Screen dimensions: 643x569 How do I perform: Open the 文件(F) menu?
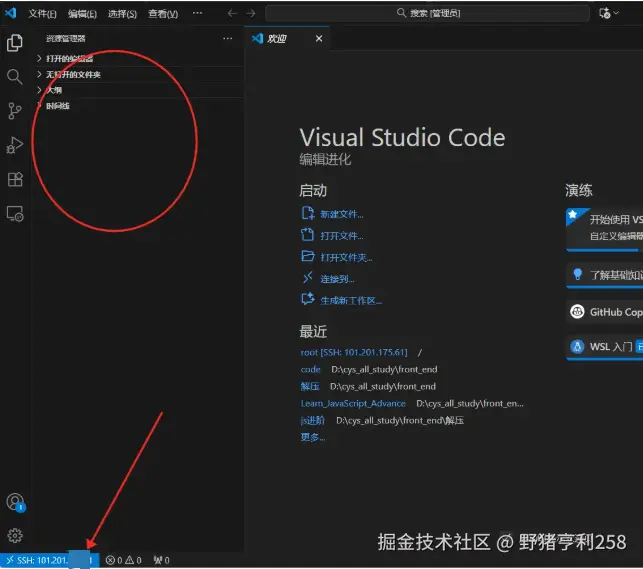pyautogui.click(x=42, y=14)
